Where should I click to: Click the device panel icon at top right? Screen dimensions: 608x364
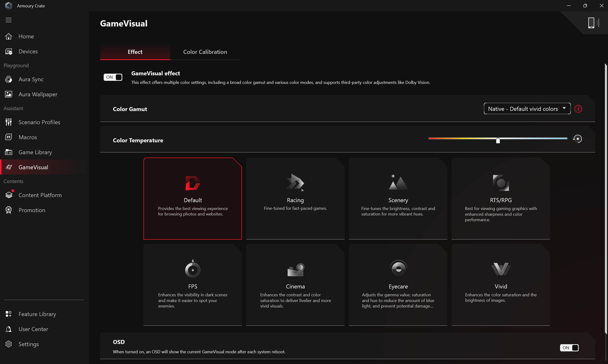click(593, 23)
